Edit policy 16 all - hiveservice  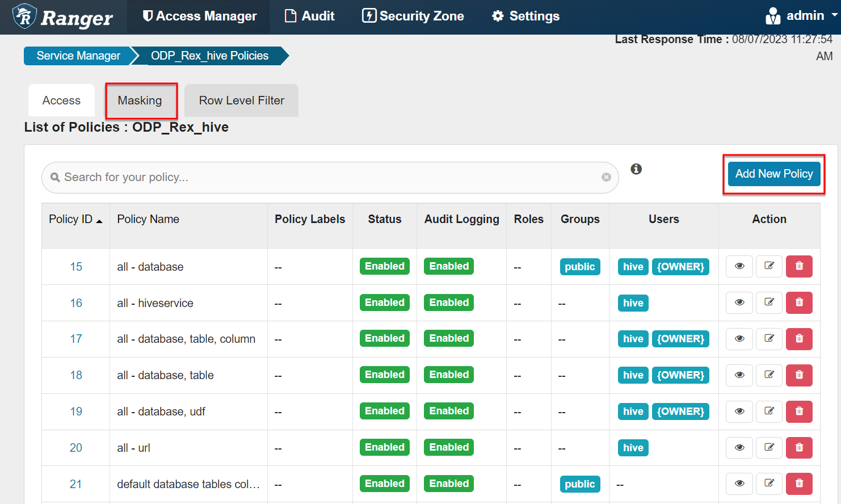(x=769, y=303)
